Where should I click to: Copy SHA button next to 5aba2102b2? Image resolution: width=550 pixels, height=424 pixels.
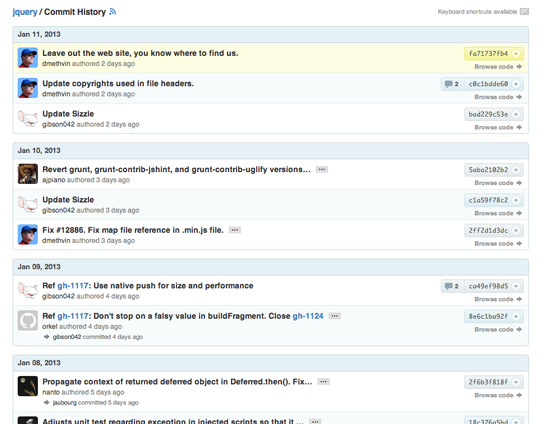coord(516,170)
